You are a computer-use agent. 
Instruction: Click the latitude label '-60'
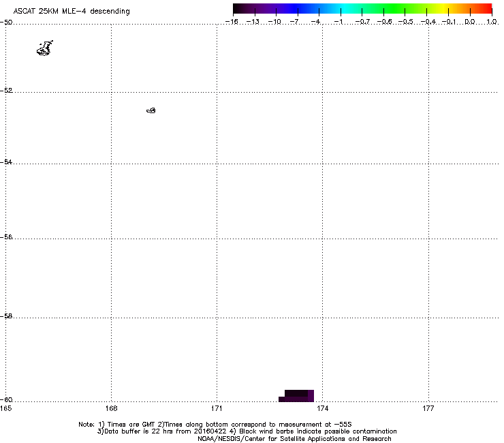(x=6, y=399)
